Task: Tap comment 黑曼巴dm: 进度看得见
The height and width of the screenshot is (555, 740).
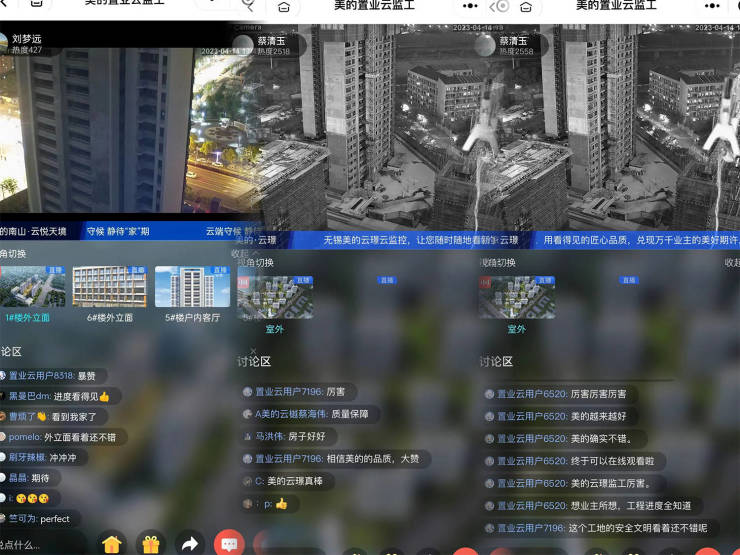Action: [x=59, y=396]
